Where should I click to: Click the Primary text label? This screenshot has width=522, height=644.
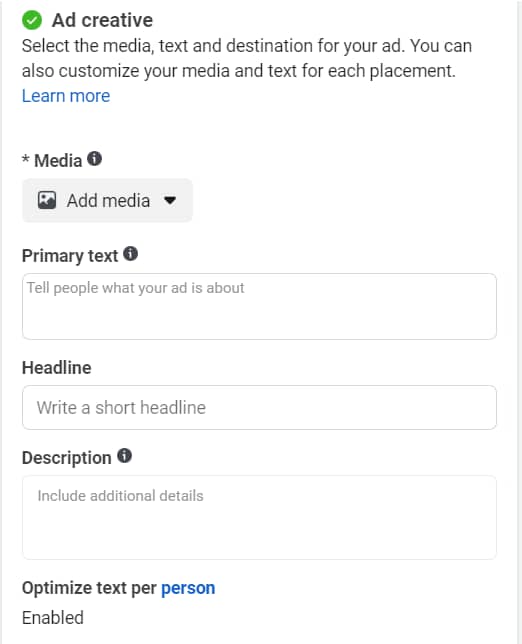coord(70,256)
